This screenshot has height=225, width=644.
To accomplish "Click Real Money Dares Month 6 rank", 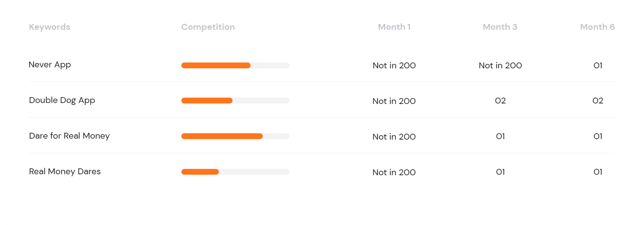I will click(598, 172).
